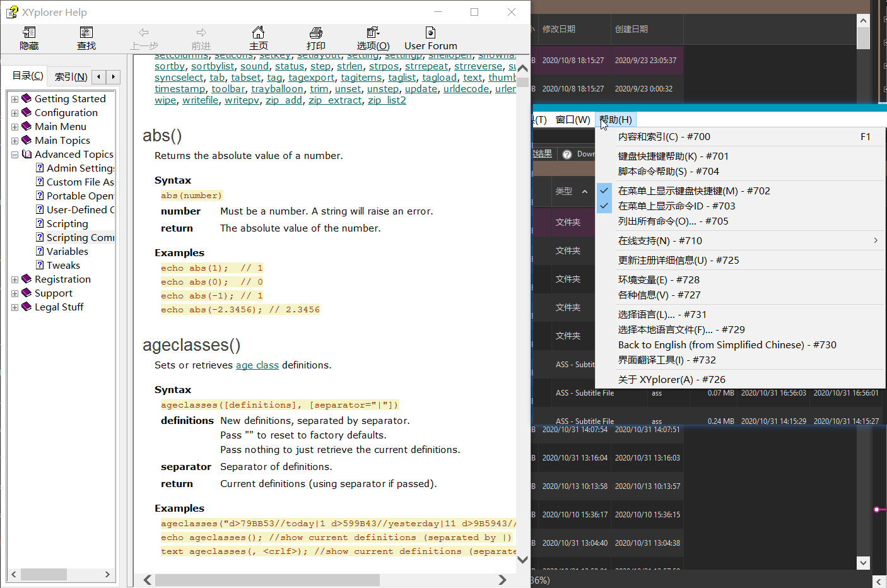Choose 键盘快捷键帮助(K) - #701
The width and height of the screenshot is (887, 588).
point(741,156)
